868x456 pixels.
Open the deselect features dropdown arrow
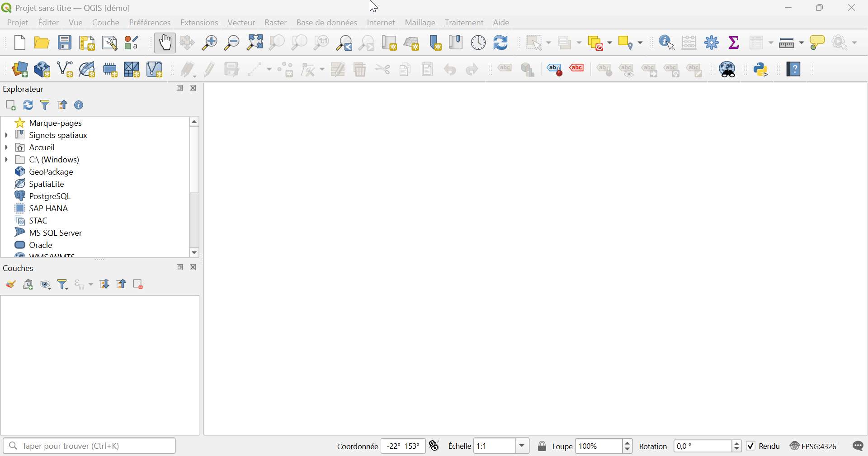[x=609, y=43]
